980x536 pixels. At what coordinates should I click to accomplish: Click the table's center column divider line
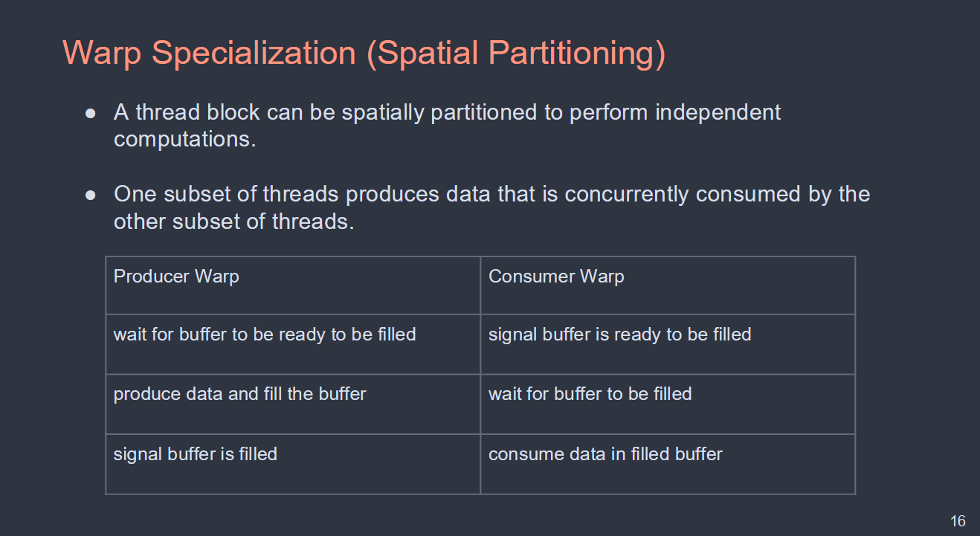(480, 375)
